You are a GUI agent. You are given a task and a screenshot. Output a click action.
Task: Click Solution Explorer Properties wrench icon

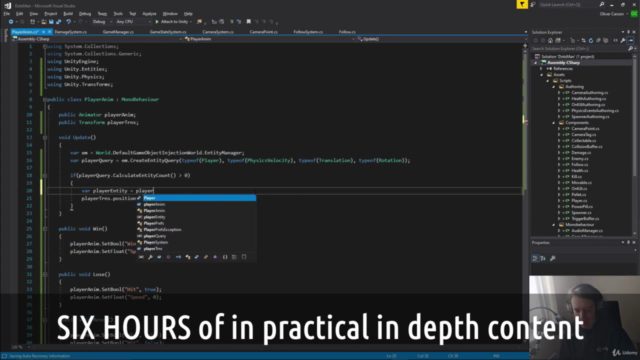click(x=623, y=40)
